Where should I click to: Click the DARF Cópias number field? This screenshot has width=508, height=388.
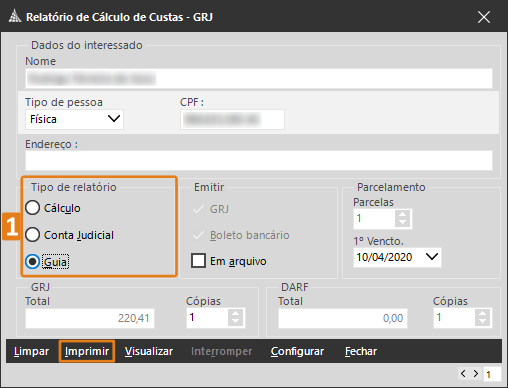(454, 318)
